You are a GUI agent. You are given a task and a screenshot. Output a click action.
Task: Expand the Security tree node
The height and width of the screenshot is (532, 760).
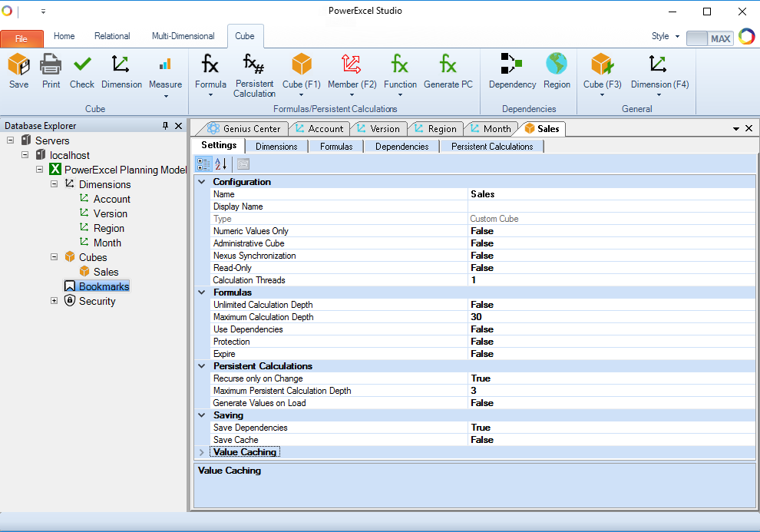point(54,300)
